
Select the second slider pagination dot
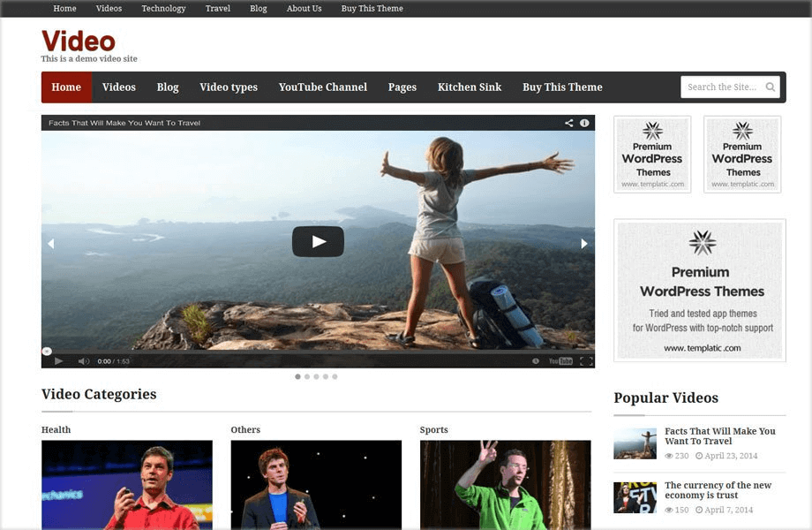click(x=307, y=376)
